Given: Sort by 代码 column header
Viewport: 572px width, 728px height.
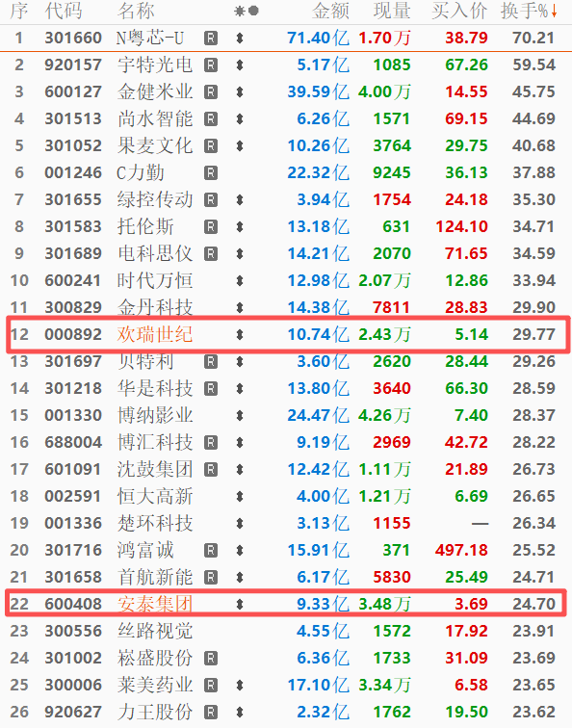Looking at the screenshot, I should (64, 11).
